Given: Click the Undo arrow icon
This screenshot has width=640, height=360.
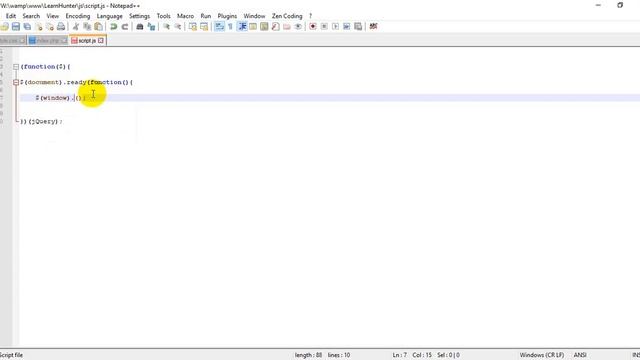Looking at the screenshot, I should tap(113, 27).
